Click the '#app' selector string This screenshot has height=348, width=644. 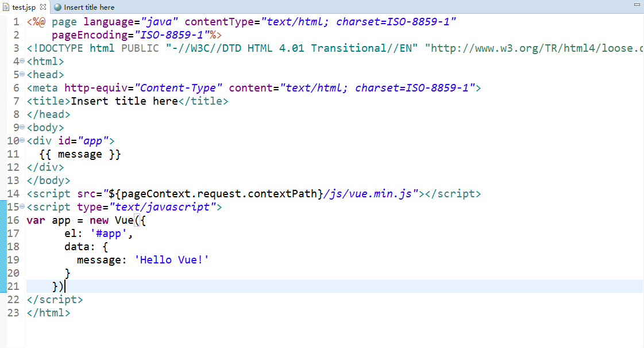109,234
